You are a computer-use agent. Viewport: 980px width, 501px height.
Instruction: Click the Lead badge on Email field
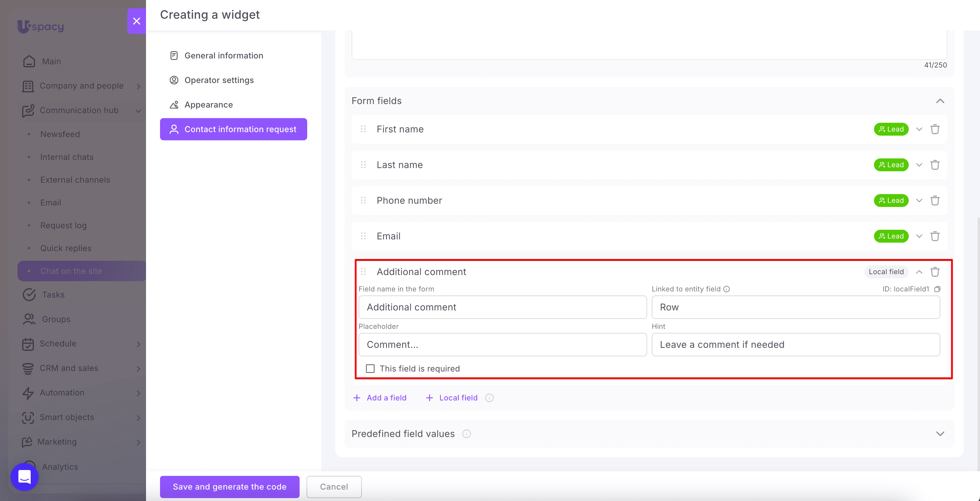click(891, 236)
